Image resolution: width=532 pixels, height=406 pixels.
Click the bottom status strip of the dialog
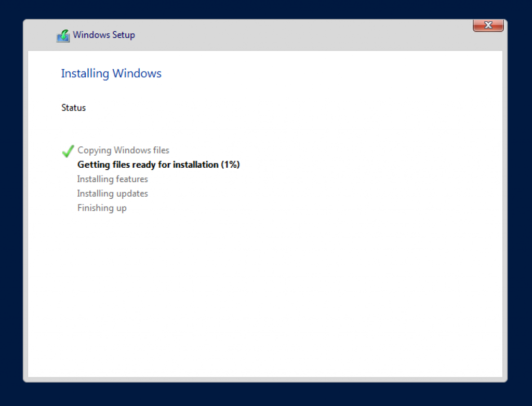point(266,378)
